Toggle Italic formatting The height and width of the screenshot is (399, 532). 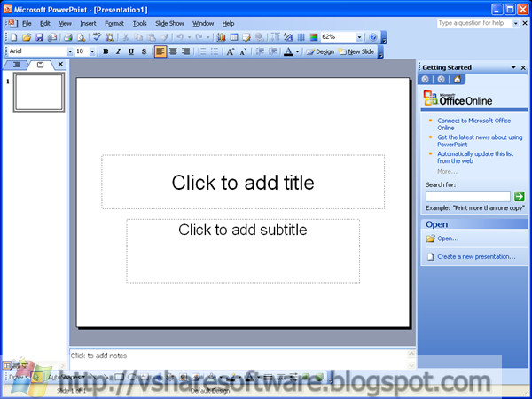click(x=119, y=51)
